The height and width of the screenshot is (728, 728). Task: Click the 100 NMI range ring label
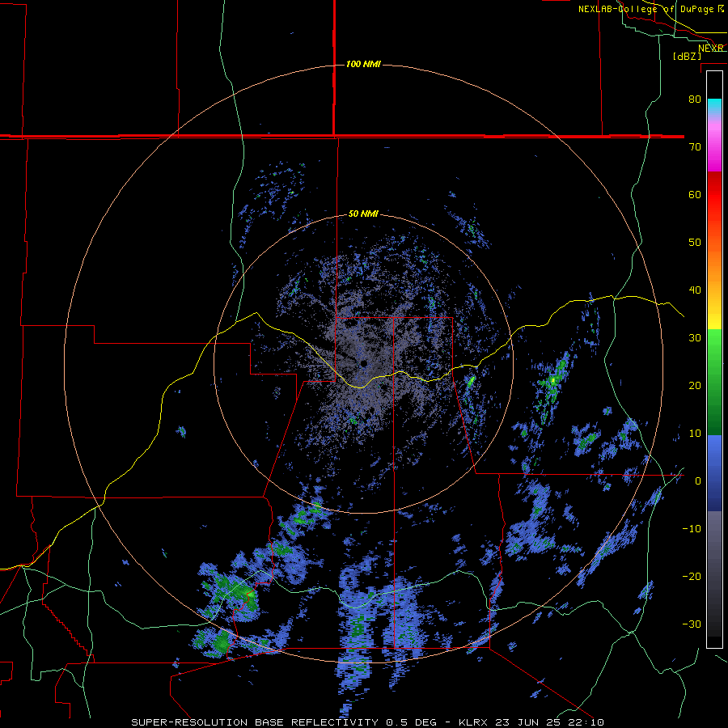[363, 64]
